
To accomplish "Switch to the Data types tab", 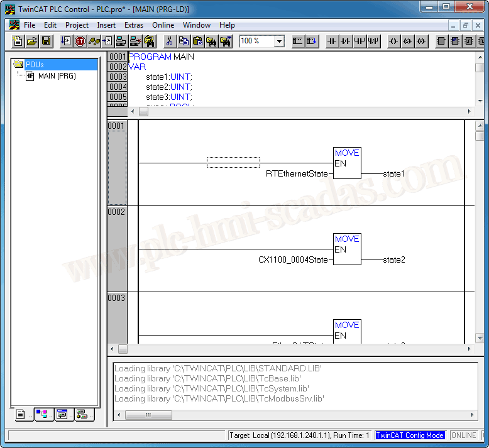I will (41, 414).
